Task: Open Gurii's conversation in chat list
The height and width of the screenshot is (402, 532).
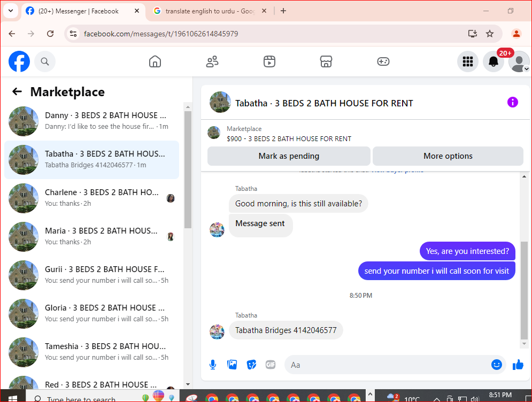Action: coord(91,275)
